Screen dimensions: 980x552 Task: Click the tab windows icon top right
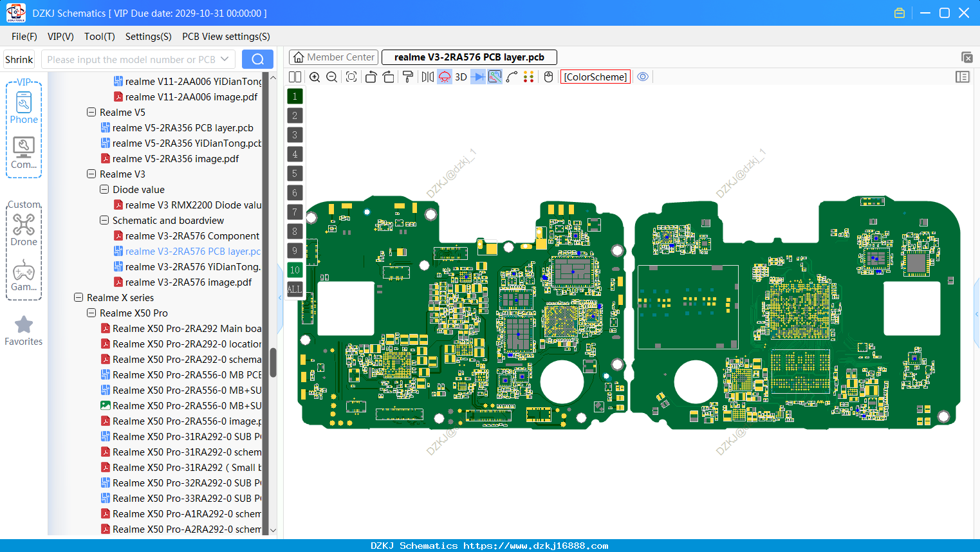pyautogui.click(x=966, y=57)
